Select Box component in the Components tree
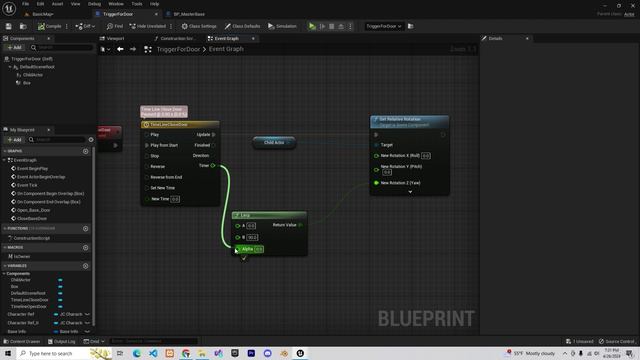 coord(26,83)
